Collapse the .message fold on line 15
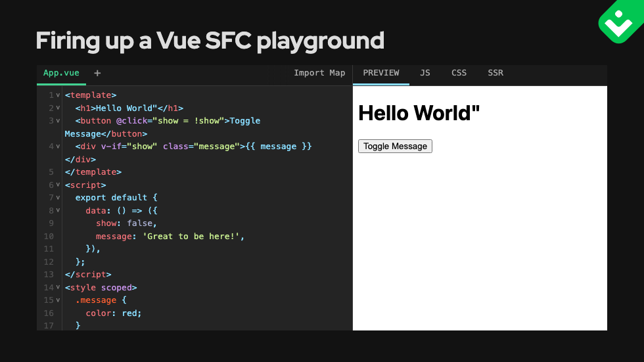This screenshot has height=362, width=644. tap(58, 300)
